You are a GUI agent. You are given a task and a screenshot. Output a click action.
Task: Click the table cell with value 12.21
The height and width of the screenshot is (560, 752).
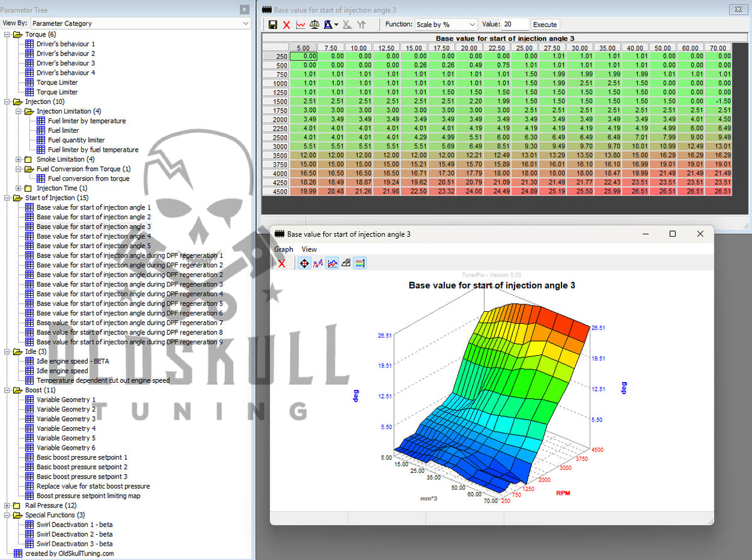coord(469,155)
